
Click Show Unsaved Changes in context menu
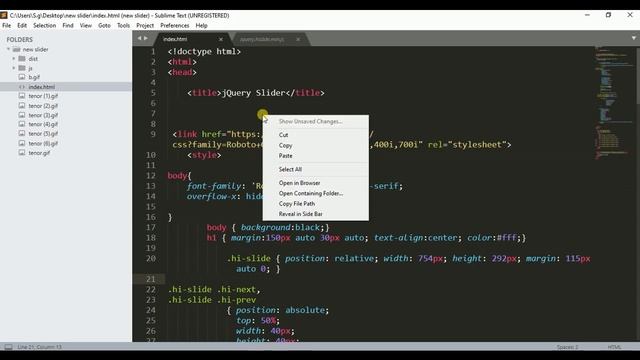click(310, 121)
